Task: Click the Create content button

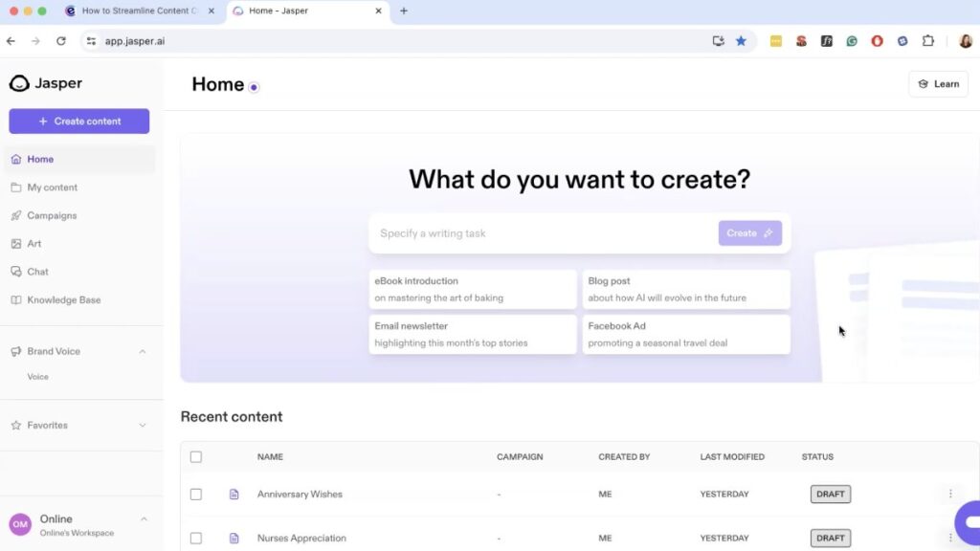Action: [78, 121]
